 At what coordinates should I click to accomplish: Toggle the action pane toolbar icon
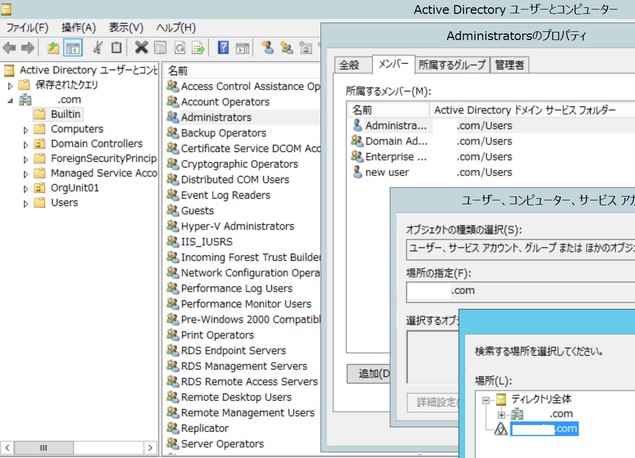[x=243, y=48]
